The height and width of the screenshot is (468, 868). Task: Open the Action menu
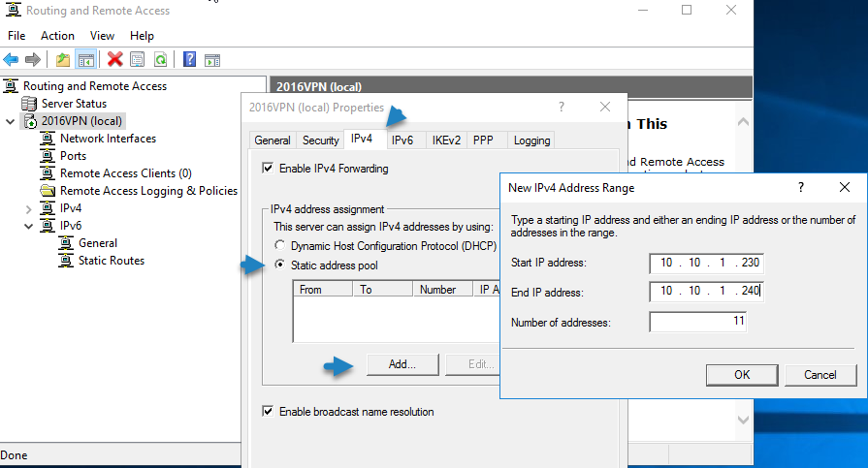[57, 36]
